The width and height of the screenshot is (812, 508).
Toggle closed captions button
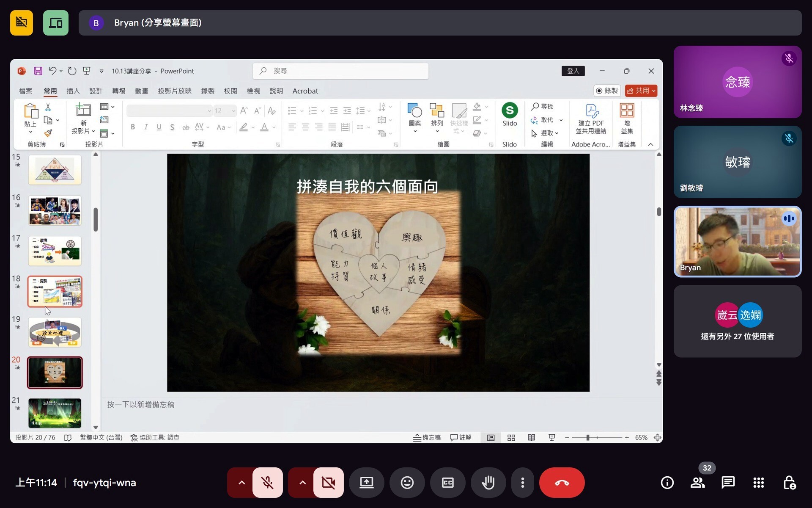click(447, 483)
